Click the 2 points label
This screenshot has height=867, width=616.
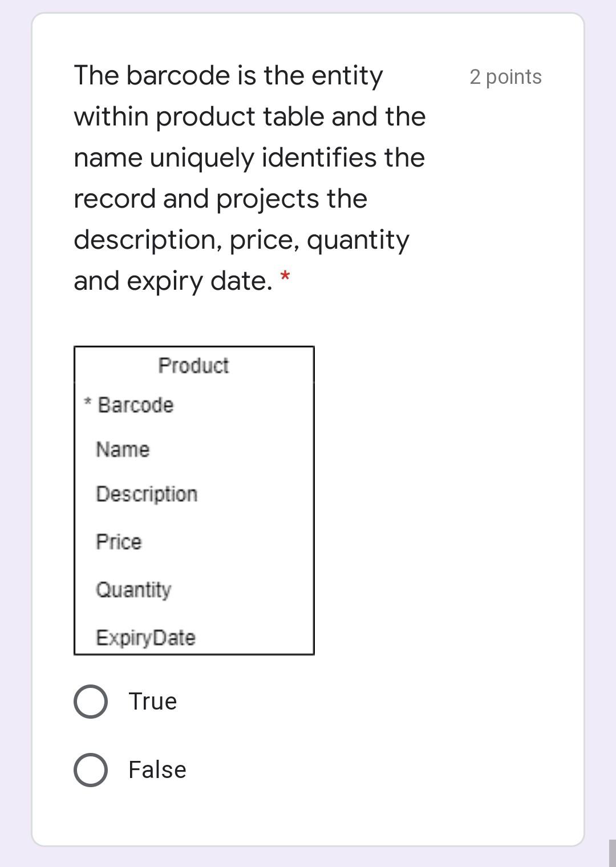[505, 78]
